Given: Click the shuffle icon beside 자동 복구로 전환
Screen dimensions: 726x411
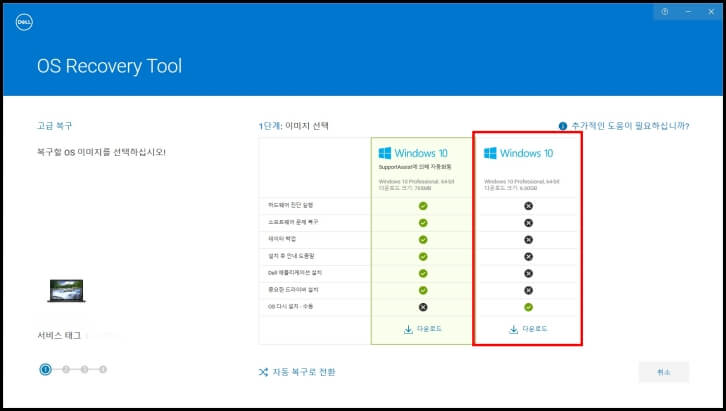Looking at the screenshot, I should point(263,372).
